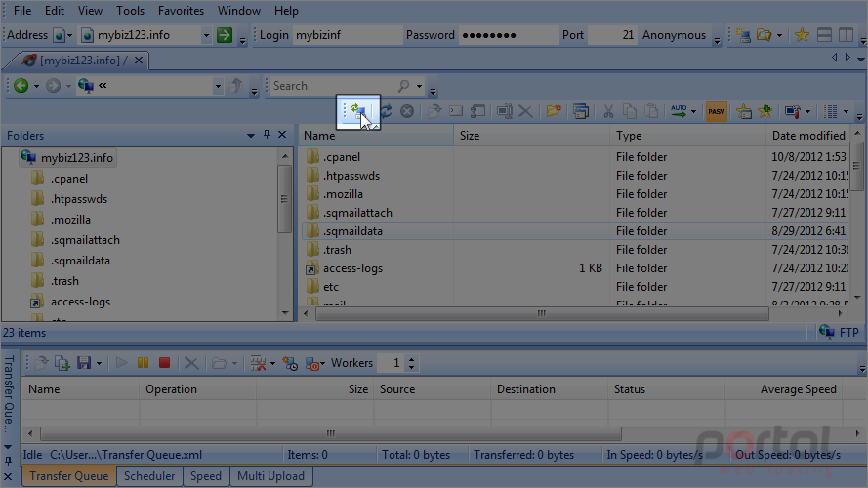Open the File menu
Image resolution: width=868 pixels, height=488 pixels.
tap(22, 11)
